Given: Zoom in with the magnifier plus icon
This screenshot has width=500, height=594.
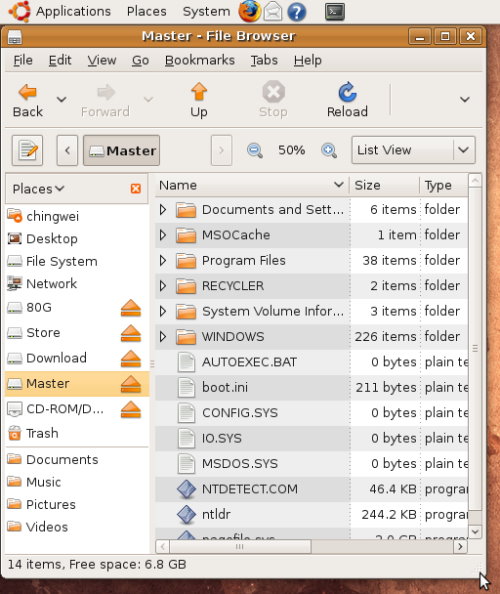Looking at the screenshot, I should point(329,150).
